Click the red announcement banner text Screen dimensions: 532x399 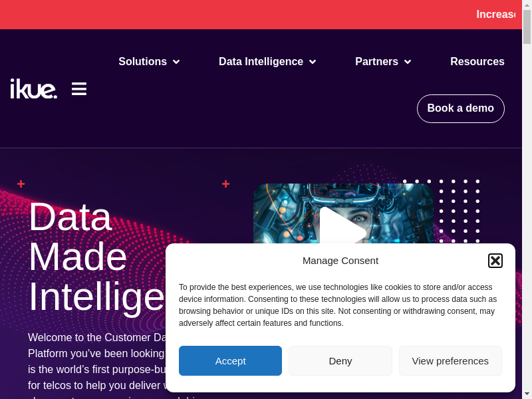point(496,15)
